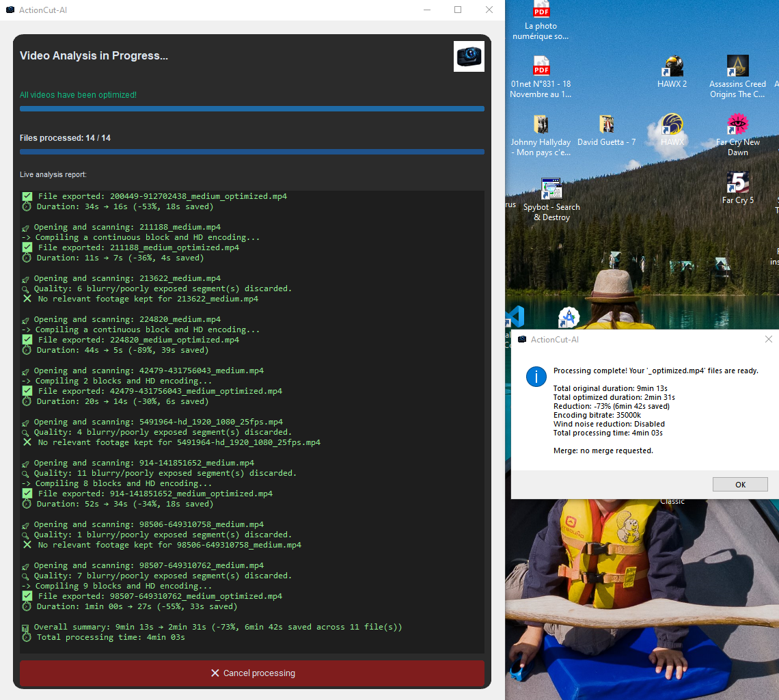Click the 'Overall summary: 9min 13s' log line
This screenshot has height=700, width=779.
[x=212, y=627]
